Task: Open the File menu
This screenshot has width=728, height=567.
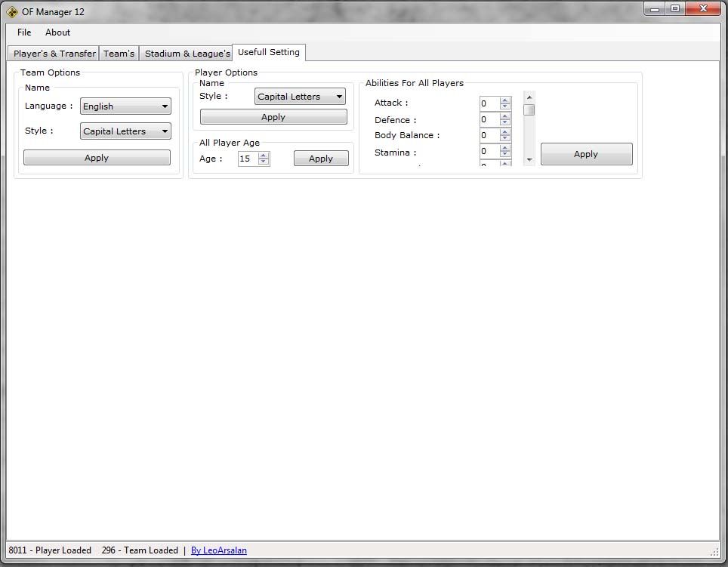Action: pyautogui.click(x=24, y=32)
